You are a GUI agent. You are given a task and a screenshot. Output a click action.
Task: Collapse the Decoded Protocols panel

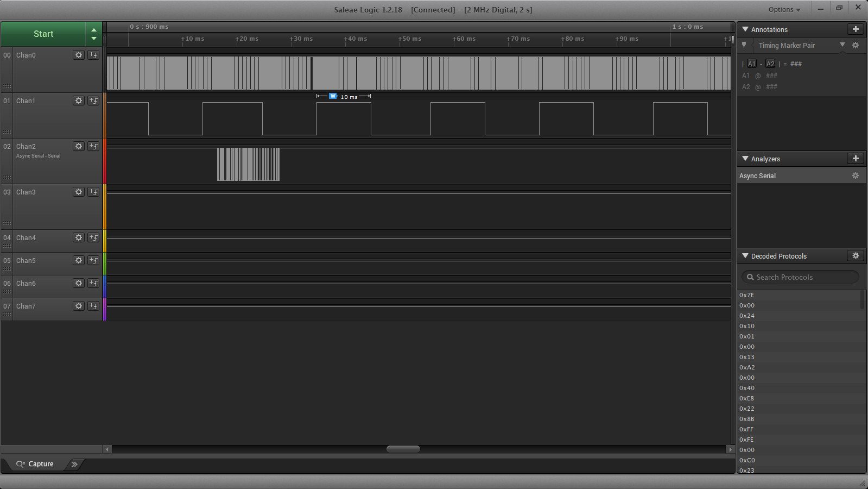coord(745,256)
